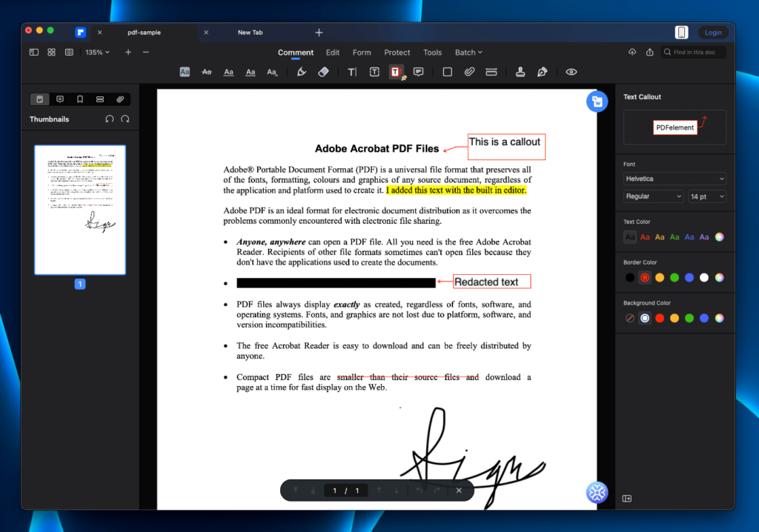Click the share export icon
759x532 pixels.
(649, 53)
